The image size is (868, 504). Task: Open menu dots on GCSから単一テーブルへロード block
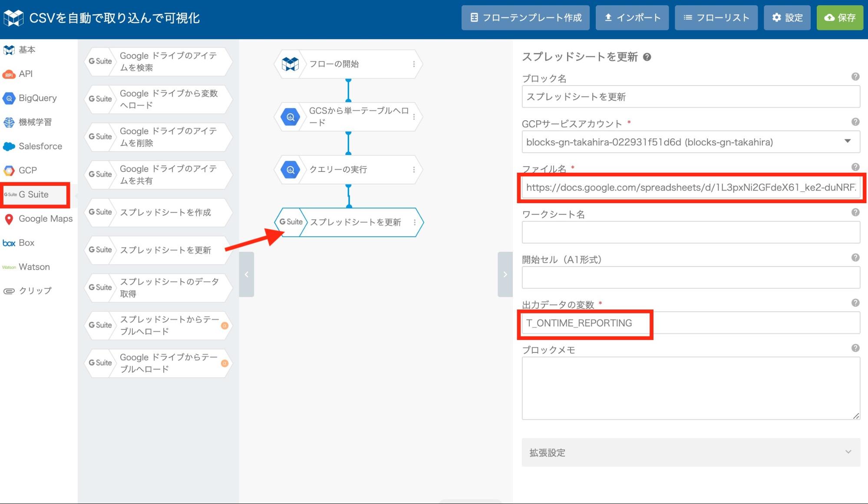point(414,117)
